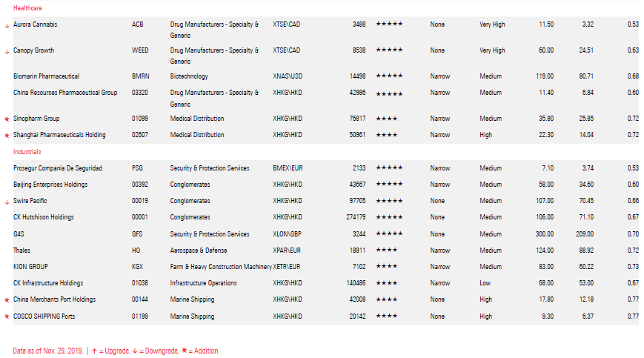Viewport: 644px width, 358px height.
Task: Click the downgrade arrow beside Aurora Cannabis
Action: tap(7, 25)
